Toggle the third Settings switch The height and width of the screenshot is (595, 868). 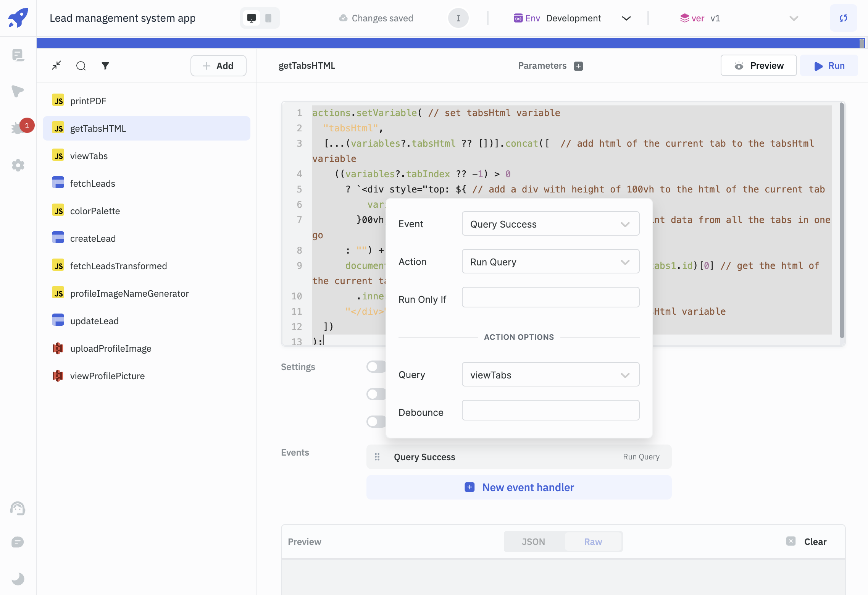pos(376,422)
